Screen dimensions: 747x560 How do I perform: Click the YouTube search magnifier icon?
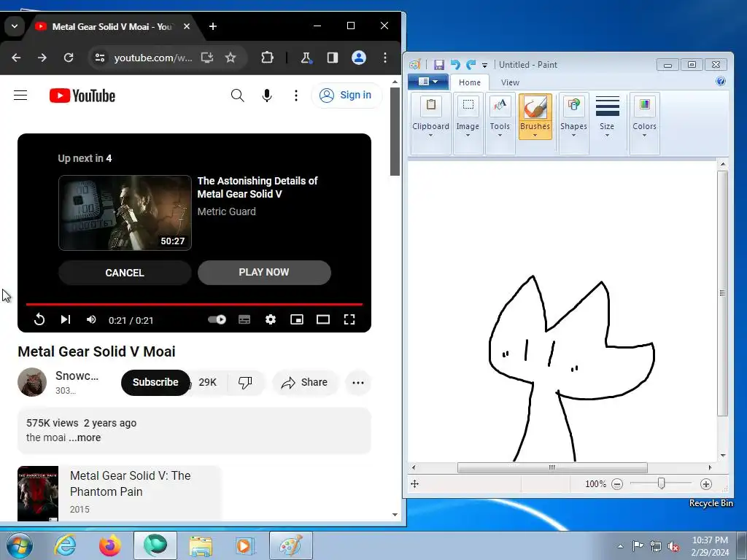pos(237,96)
